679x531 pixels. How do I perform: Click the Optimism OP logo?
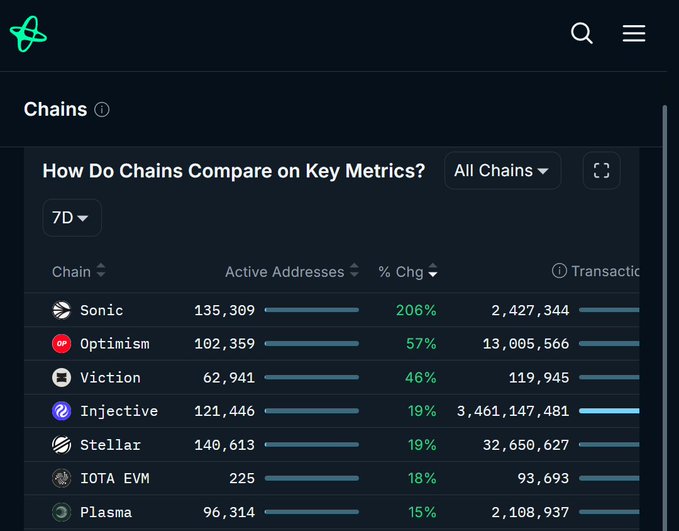coord(61,344)
